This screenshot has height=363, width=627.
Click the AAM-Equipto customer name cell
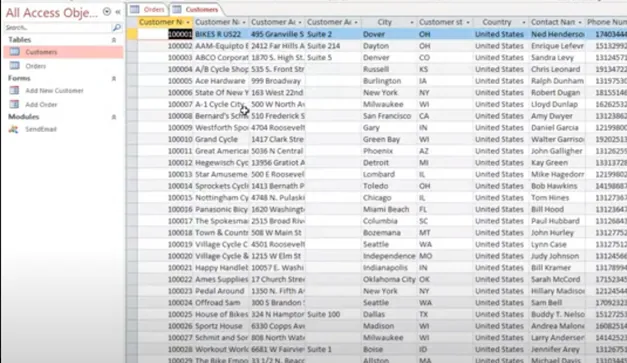221,46
